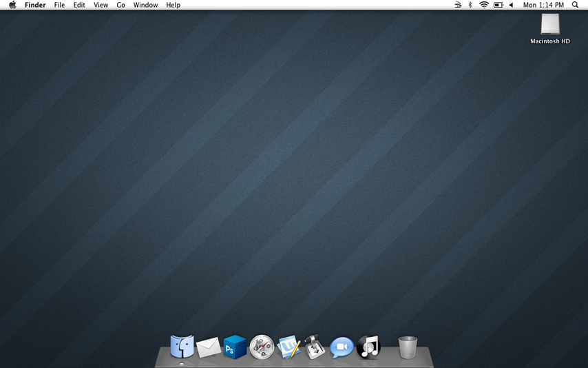Open Spotlight search magnifier
588x368 pixels.
(x=575, y=5)
